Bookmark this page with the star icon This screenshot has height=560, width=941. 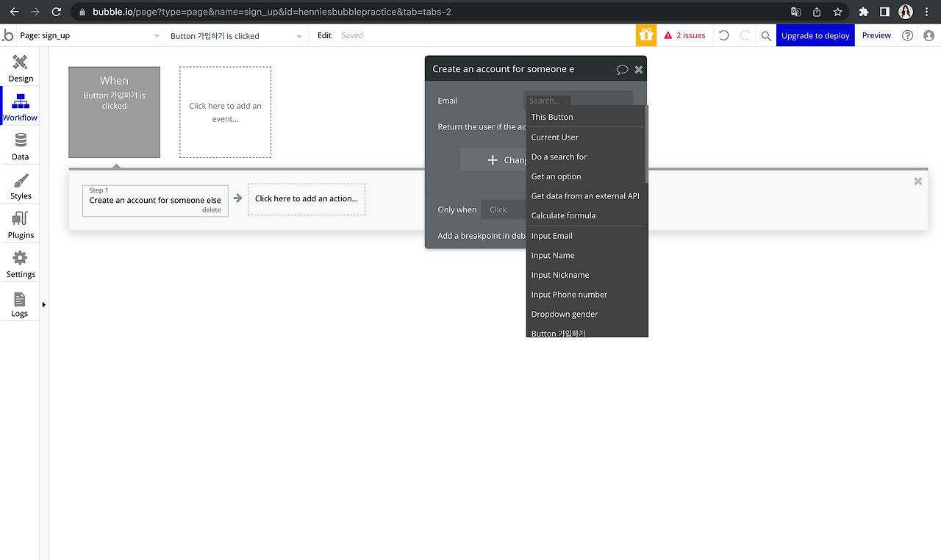click(837, 12)
